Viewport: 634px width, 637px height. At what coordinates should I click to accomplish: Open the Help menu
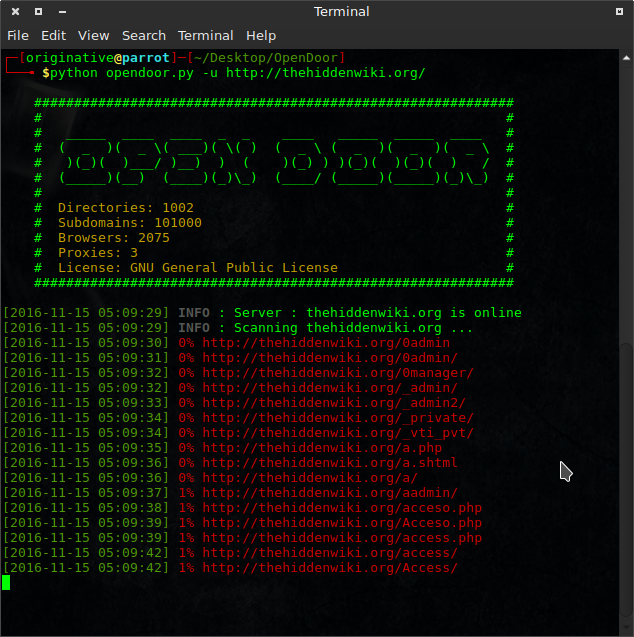(x=261, y=35)
